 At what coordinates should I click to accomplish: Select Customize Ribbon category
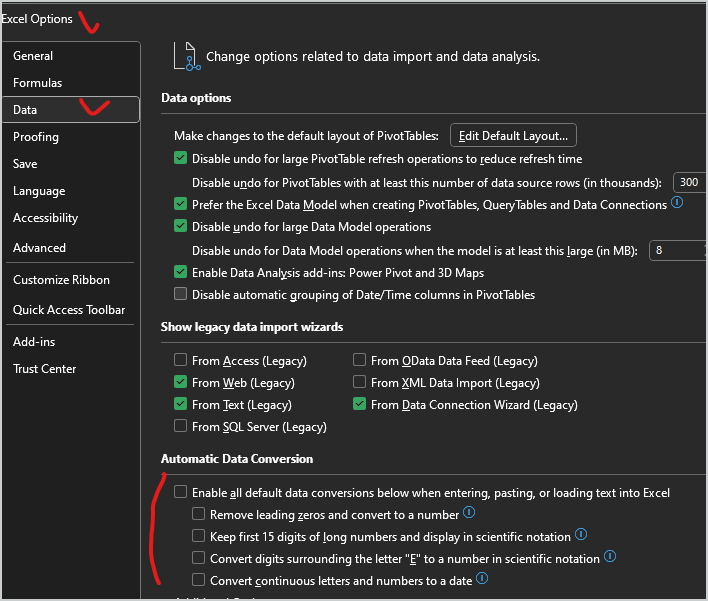(x=62, y=280)
